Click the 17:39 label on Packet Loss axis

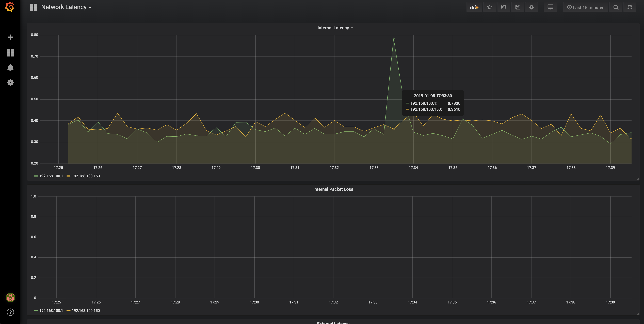[x=610, y=302]
